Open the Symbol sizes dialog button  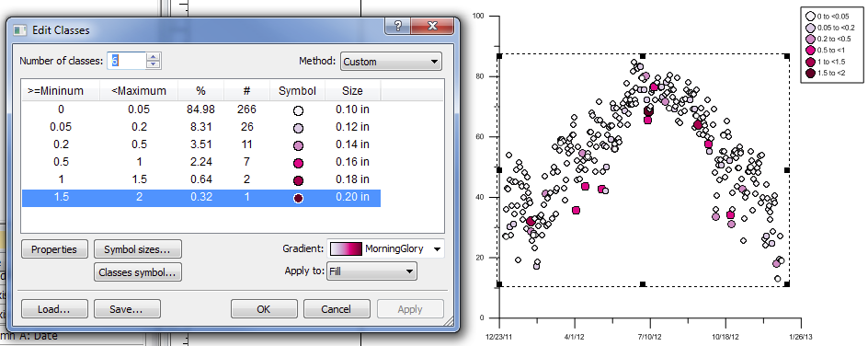click(138, 249)
